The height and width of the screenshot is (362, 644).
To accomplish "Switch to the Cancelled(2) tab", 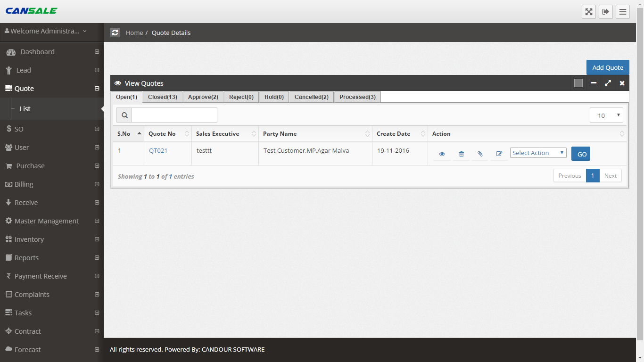I will pos(311,97).
